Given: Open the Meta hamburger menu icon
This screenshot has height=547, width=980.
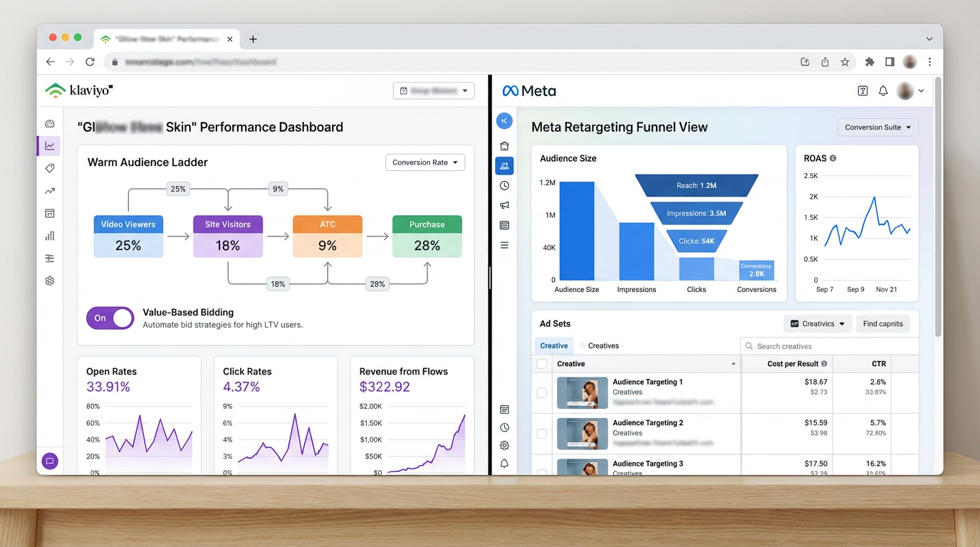Looking at the screenshot, I should (x=504, y=245).
